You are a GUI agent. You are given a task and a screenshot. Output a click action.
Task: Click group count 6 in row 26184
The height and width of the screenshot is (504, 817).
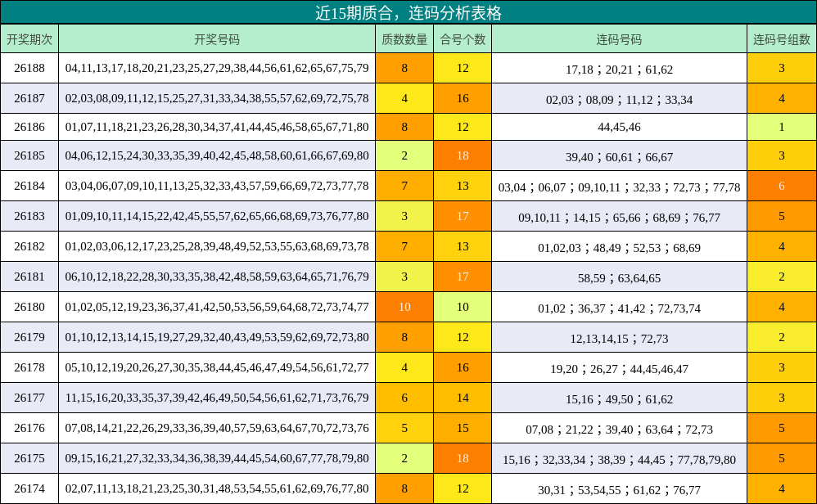coord(782,186)
